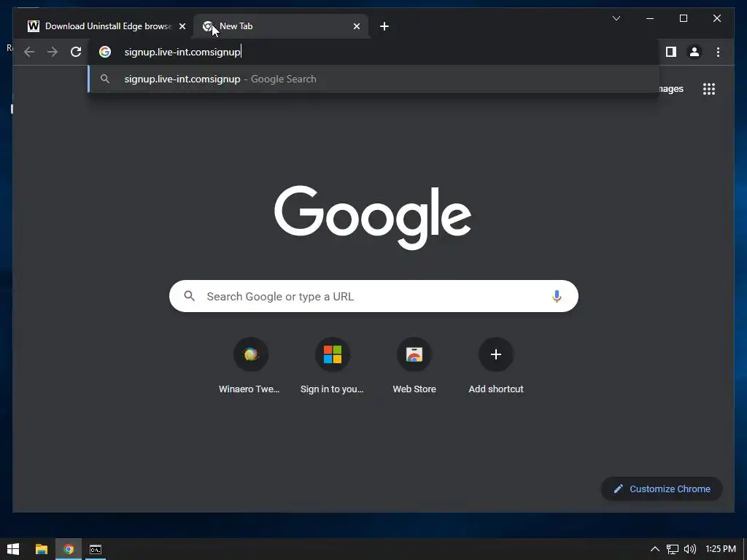Open File Explorer from the taskbar
This screenshot has width=747, height=560.
pos(42,549)
